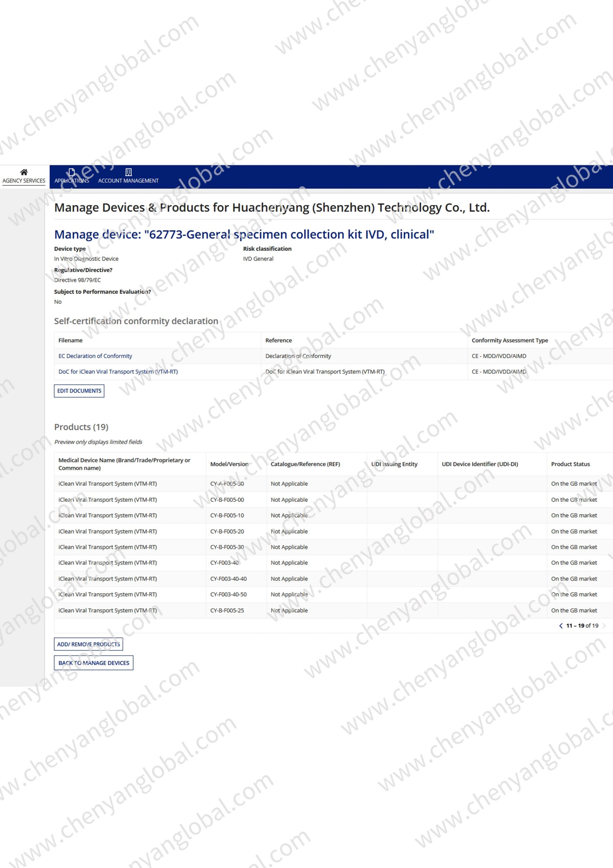Click the Model/Version column header
Image resolution: width=613 pixels, height=868 pixels.
[x=229, y=464]
